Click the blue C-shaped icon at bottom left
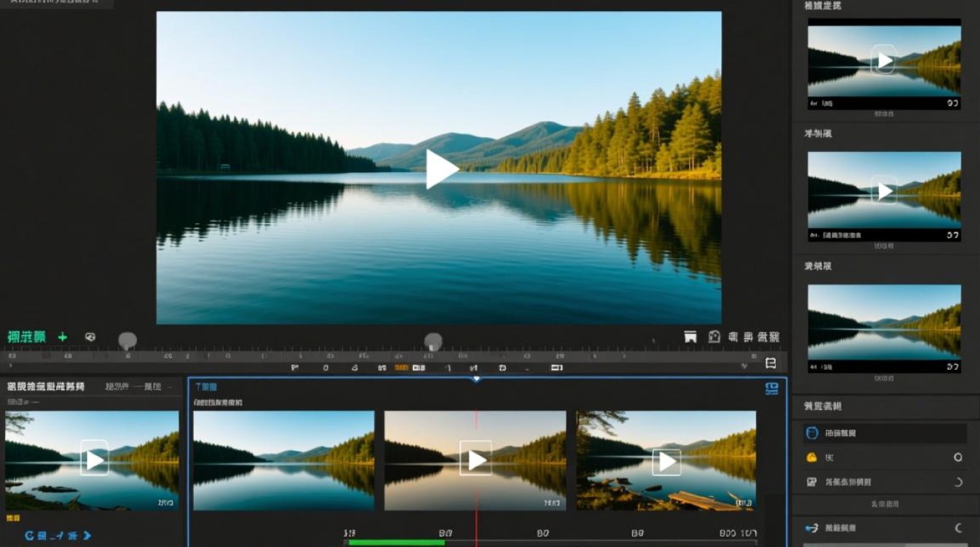The height and width of the screenshot is (547, 980). (30, 535)
